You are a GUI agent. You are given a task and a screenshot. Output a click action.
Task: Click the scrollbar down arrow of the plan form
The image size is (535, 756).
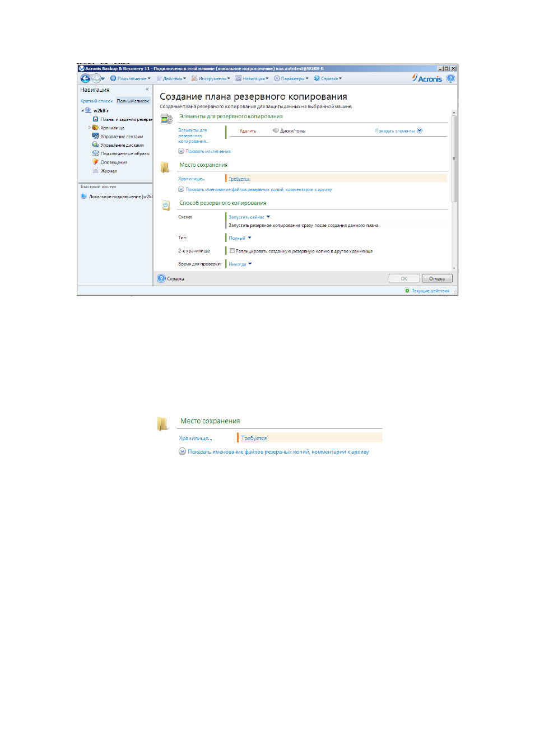(x=454, y=268)
